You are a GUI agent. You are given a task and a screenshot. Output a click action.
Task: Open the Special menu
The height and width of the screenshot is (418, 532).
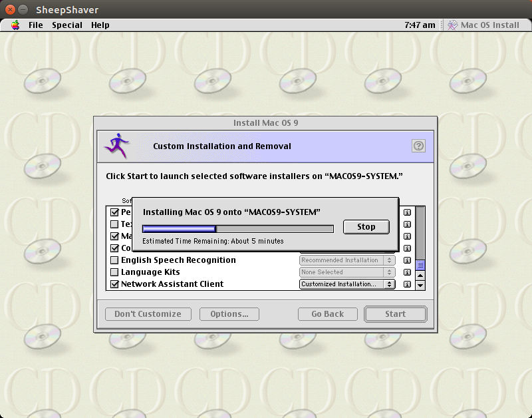67,25
